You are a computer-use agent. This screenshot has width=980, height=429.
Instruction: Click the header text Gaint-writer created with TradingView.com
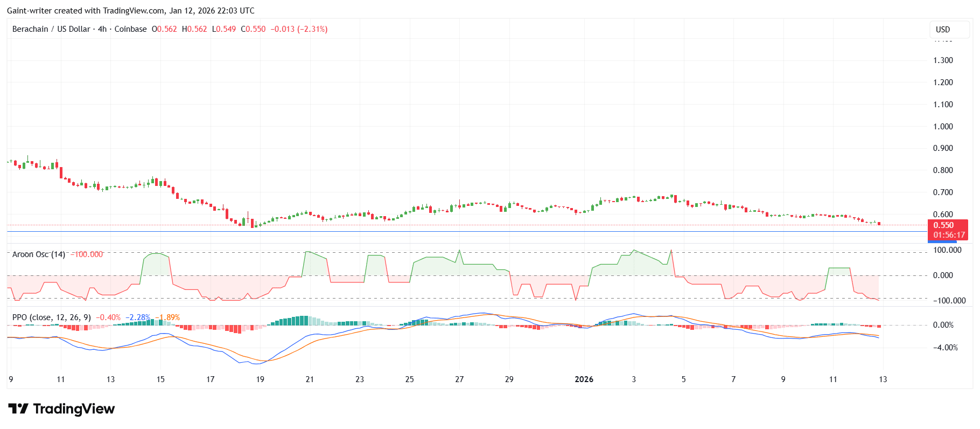point(86,11)
